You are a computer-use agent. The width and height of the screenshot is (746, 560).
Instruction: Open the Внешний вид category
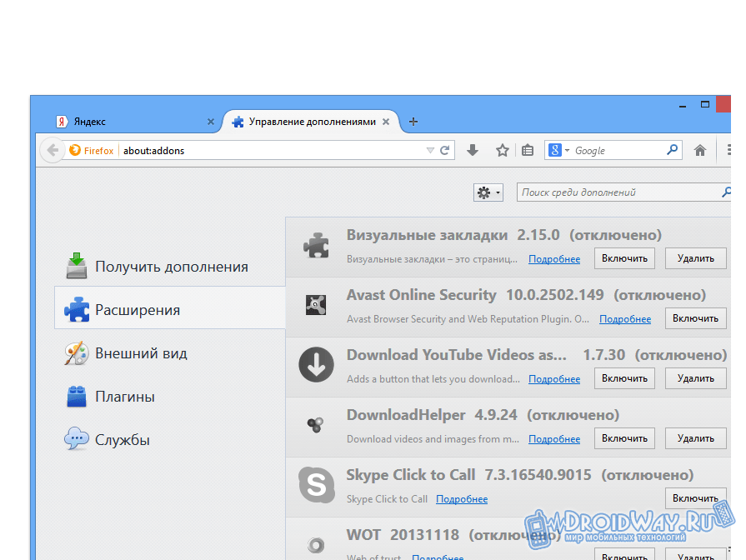click(170, 353)
